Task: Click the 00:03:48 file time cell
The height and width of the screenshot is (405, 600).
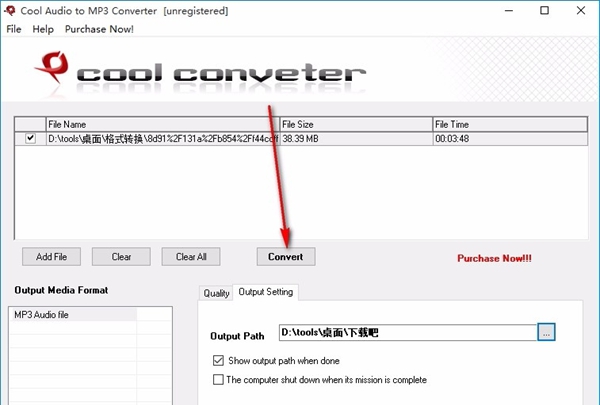Action: coord(510,139)
